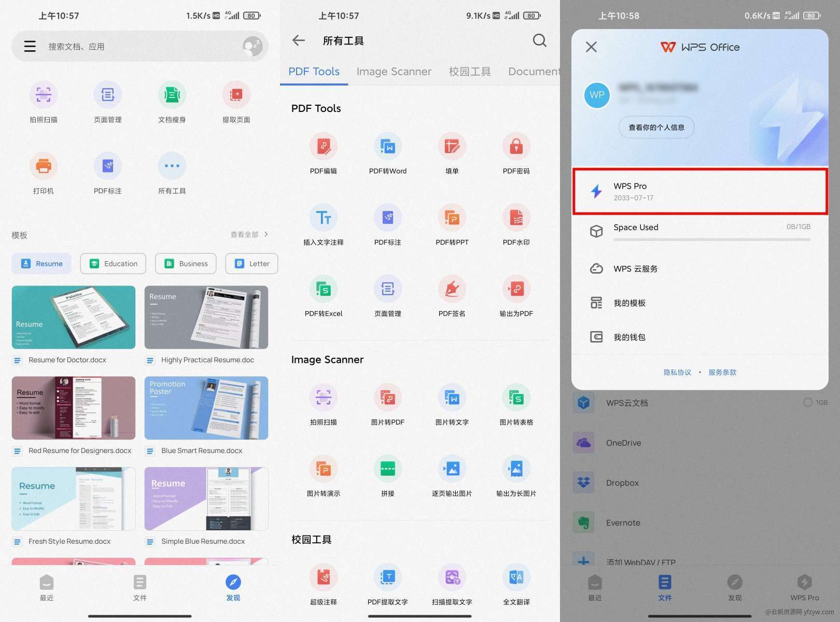
Task: Open the 全文翻译 full text translation tool
Action: coord(516,585)
